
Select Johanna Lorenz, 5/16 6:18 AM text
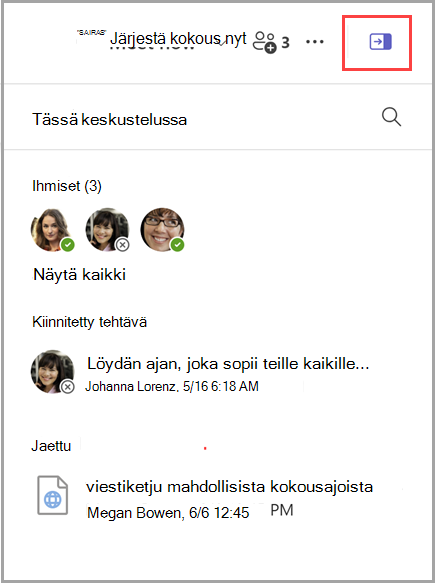(x=172, y=386)
